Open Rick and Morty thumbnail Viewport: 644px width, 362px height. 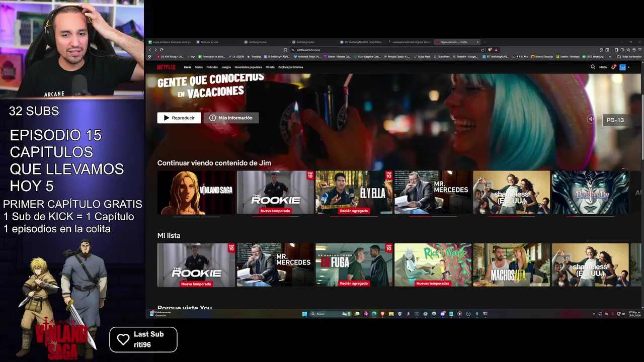tap(433, 265)
